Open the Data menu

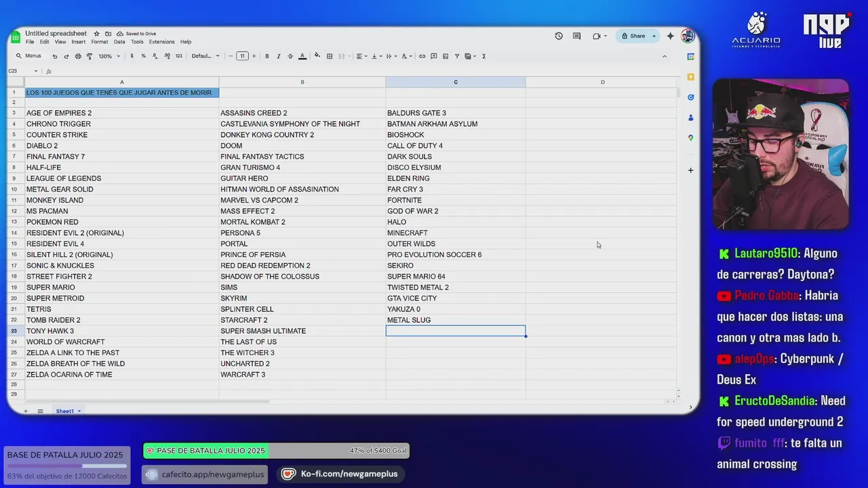[119, 42]
